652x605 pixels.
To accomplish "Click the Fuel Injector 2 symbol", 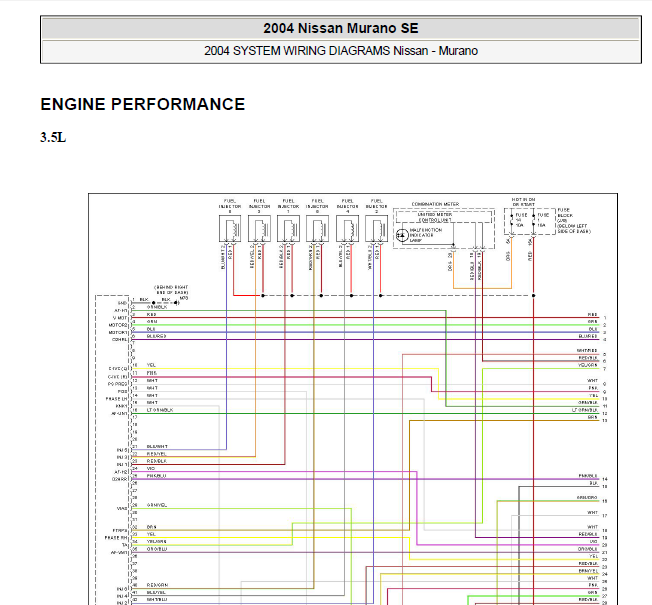I will point(377,228).
